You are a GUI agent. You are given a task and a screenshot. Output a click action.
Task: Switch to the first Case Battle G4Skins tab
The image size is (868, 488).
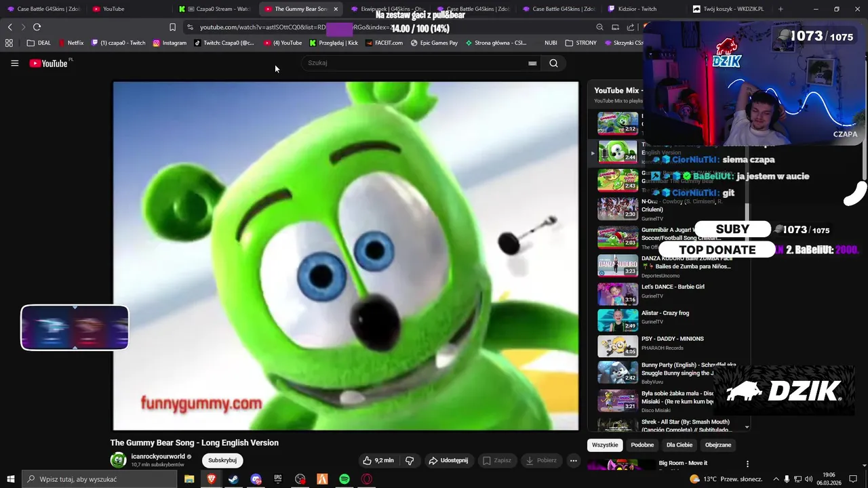click(43, 9)
